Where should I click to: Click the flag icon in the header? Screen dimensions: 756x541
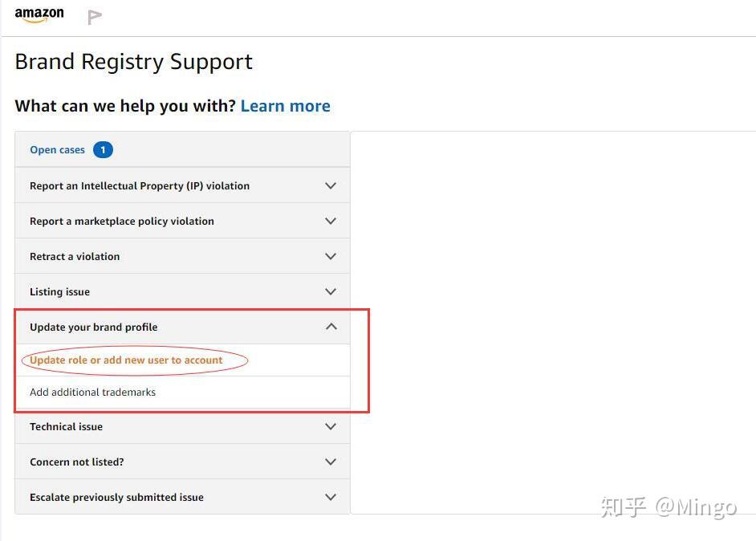pyautogui.click(x=94, y=15)
